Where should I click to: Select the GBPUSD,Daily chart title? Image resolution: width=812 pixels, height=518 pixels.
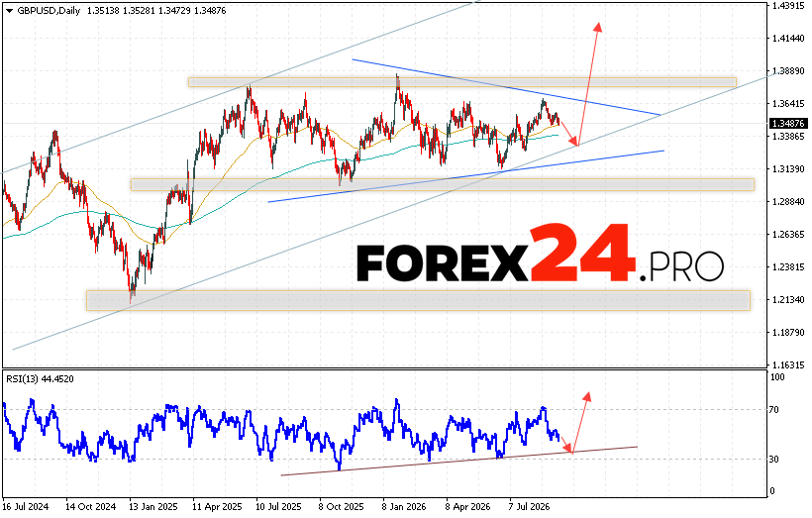[49, 11]
